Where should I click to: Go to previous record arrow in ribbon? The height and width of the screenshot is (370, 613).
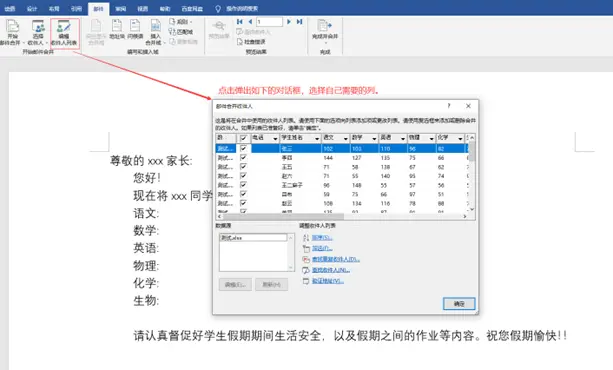coord(250,22)
